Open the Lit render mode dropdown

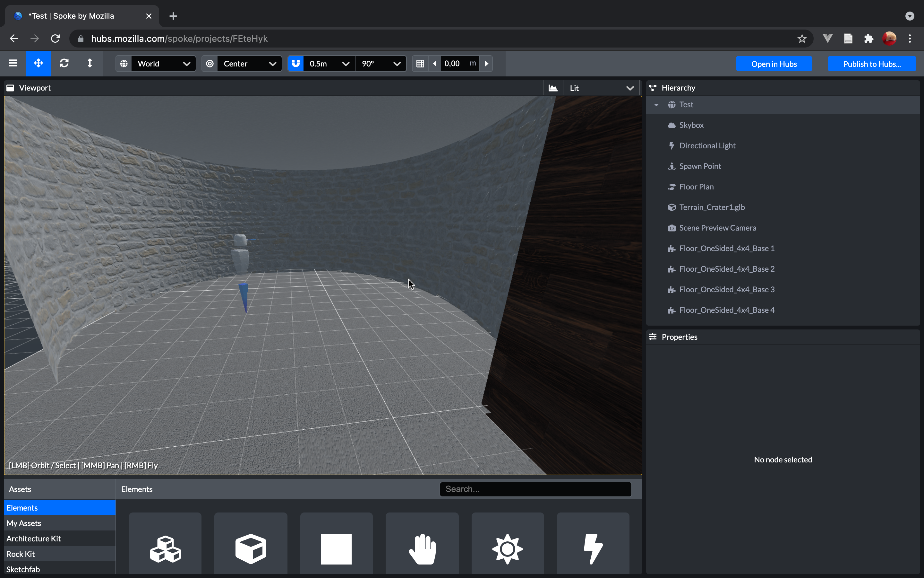tap(601, 88)
